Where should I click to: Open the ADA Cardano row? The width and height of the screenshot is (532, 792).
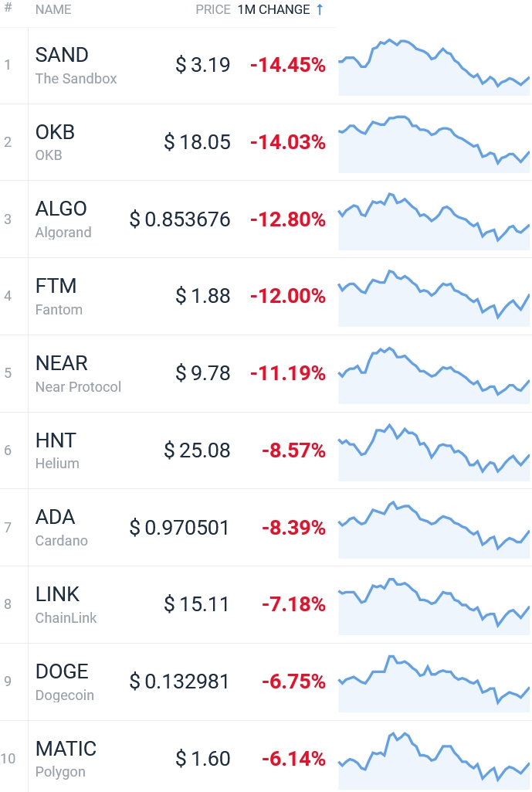266,527
